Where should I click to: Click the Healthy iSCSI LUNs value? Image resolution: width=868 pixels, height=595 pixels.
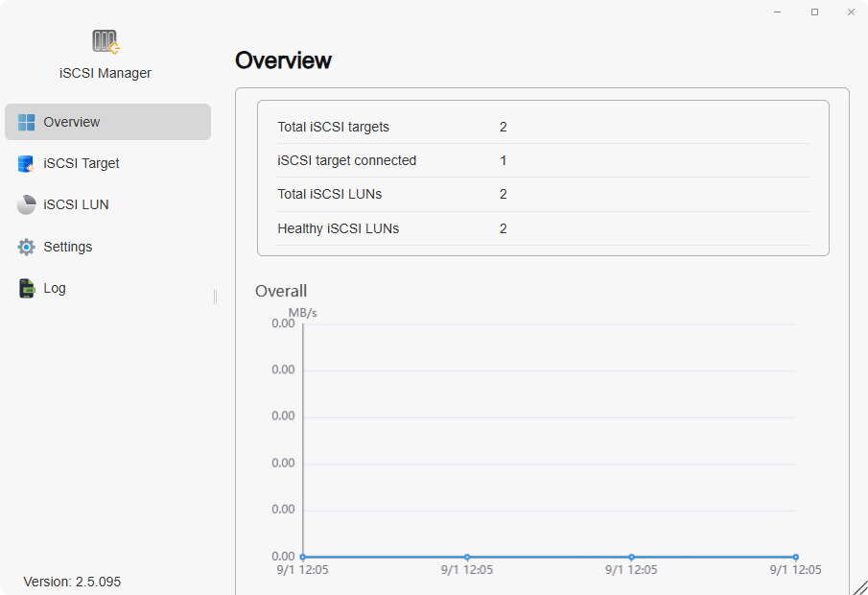click(x=504, y=228)
